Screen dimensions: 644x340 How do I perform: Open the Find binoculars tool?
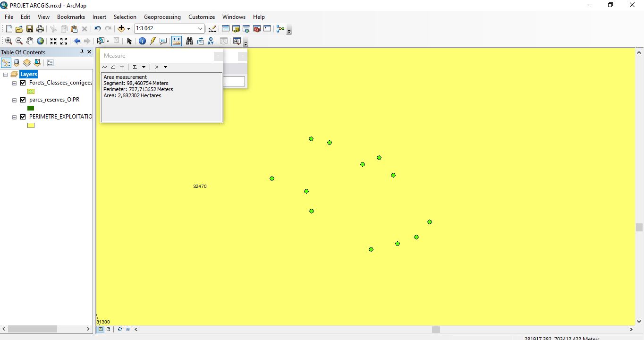pyautogui.click(x=189, y=41)
